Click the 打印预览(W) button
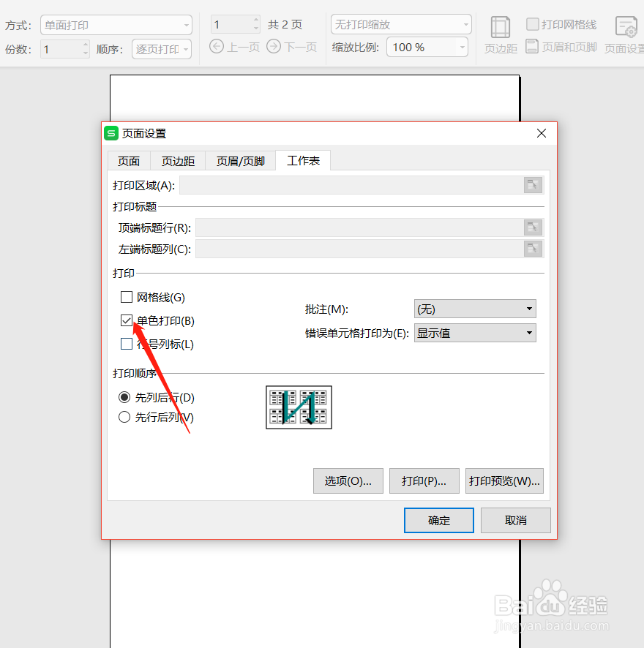The image size is (644, 648). (x=504, y=481)
